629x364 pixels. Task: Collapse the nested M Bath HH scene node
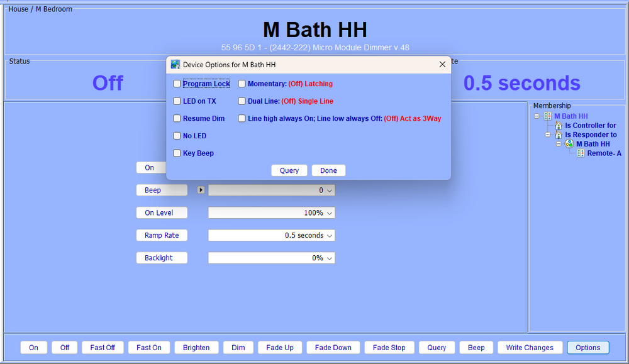click(559, 144)
